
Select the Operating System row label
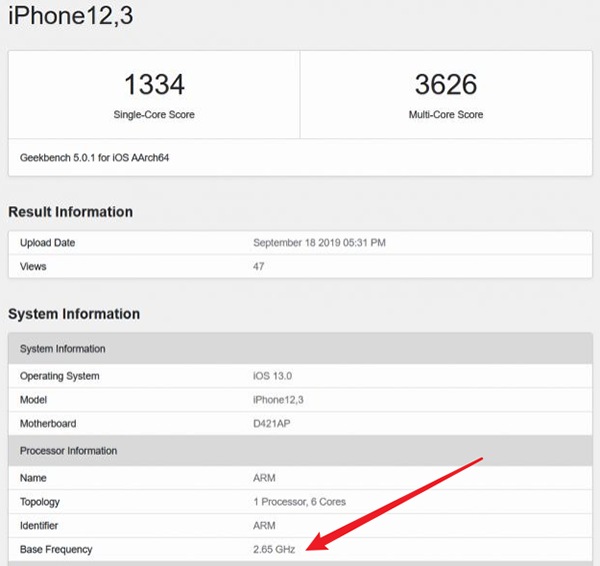click(x=62, y=376)
